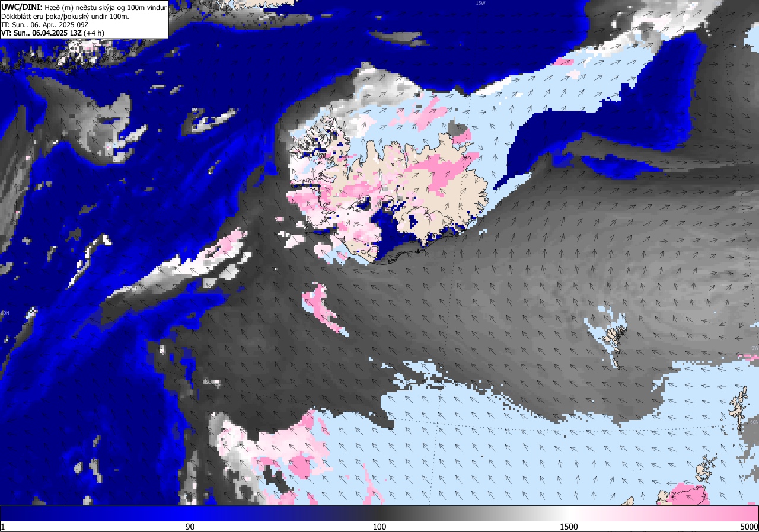Click the 'VT: Sun.. 06.04.2025 13Z (+4 h)' line
Screen dimensions: 759x532
click(53, 33)
